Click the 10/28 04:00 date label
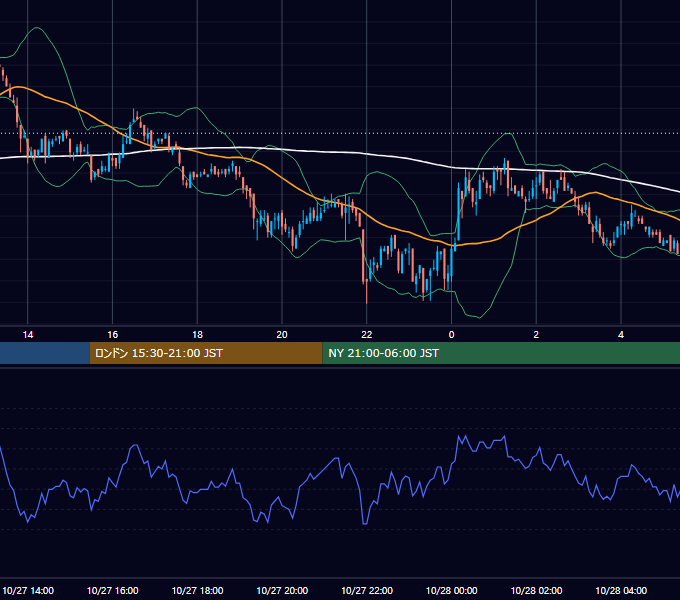 point(621,590)
